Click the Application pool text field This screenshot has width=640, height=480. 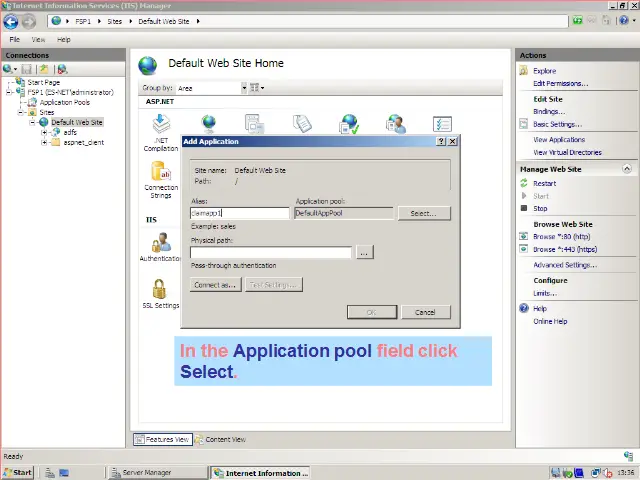[x=344, y=213]
